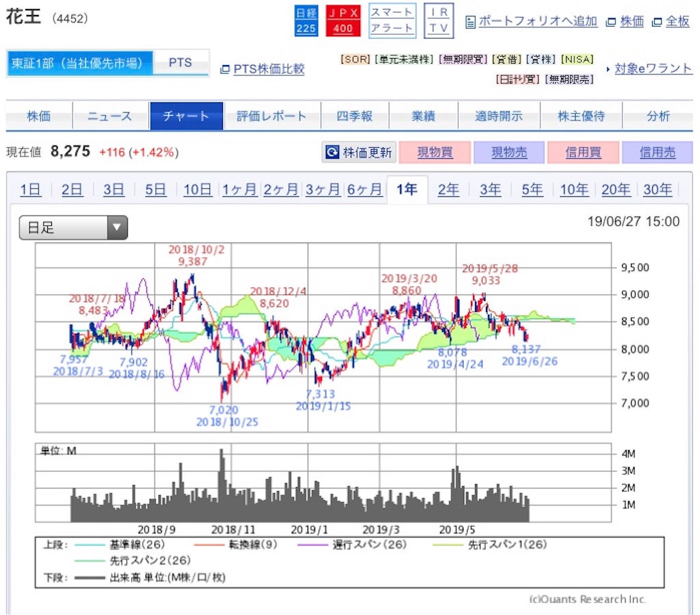This screenshot has height=615, width=700.
Task: Open the 評価レポート tab
Action: coord(272,116)
